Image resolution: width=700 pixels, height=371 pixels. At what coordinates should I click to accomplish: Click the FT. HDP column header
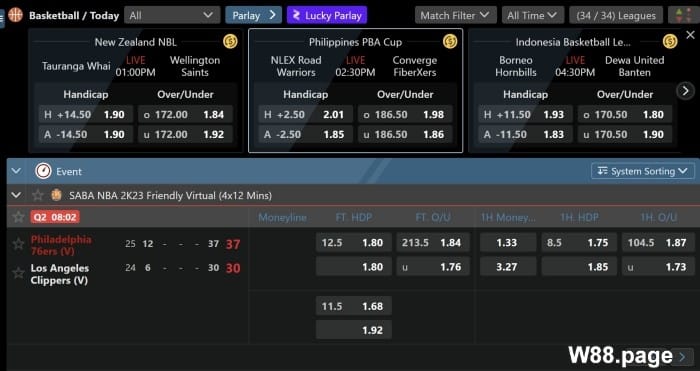tap(354, 217)
